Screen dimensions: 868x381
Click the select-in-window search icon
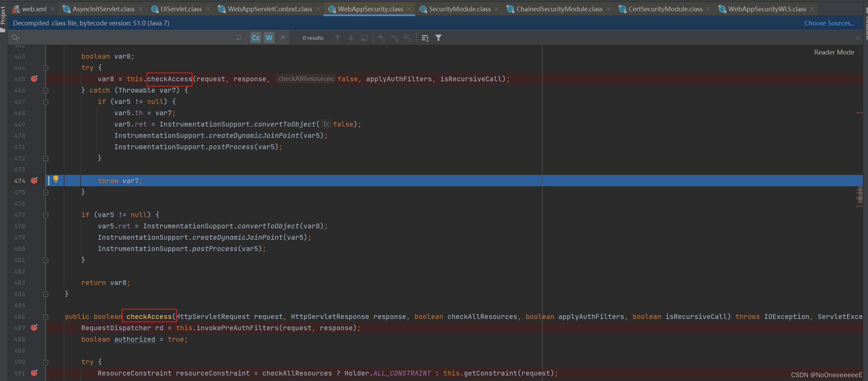364,38
